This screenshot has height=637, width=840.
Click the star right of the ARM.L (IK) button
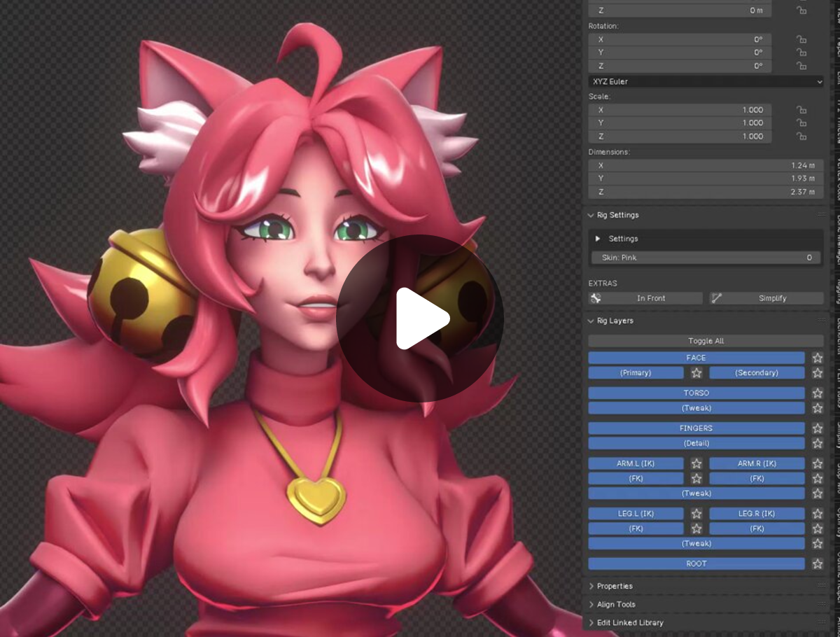pos(696,463)
